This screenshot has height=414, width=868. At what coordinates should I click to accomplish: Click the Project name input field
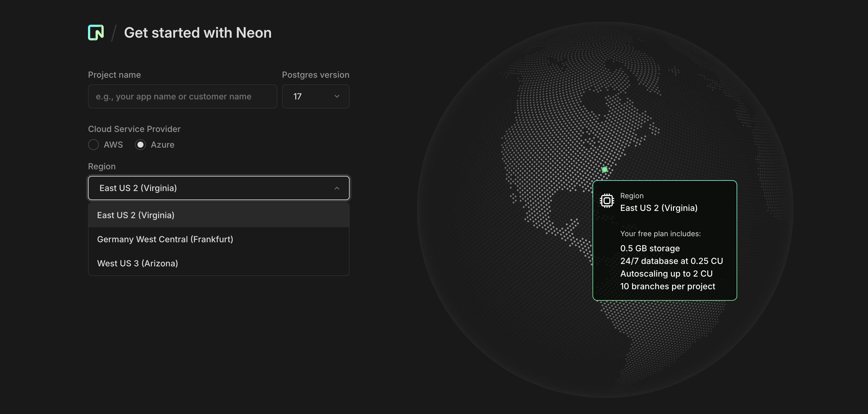182,96
